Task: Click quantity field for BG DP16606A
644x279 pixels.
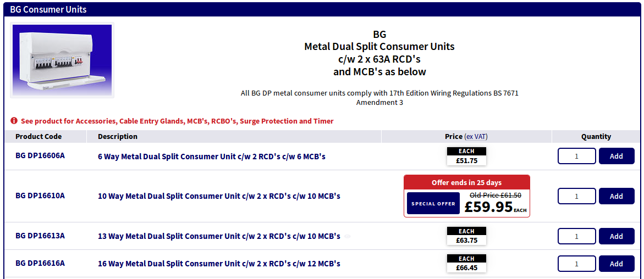Action: tap(577, 156)
